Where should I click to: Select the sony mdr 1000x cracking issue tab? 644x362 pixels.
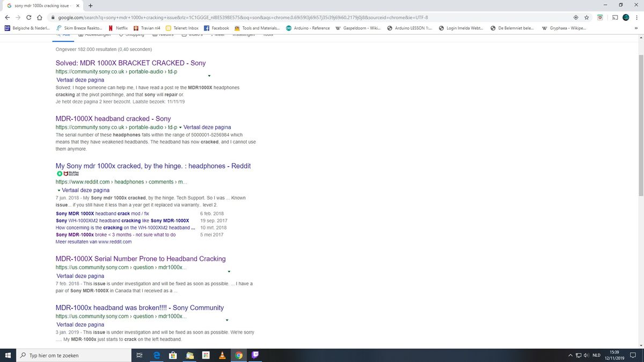click(x=43, y=5)
